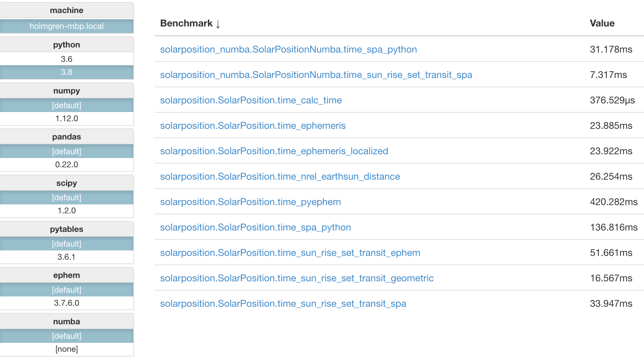644x360 pixels.
Task: Select pytables version 3.6.1
Action: (67, 257)
